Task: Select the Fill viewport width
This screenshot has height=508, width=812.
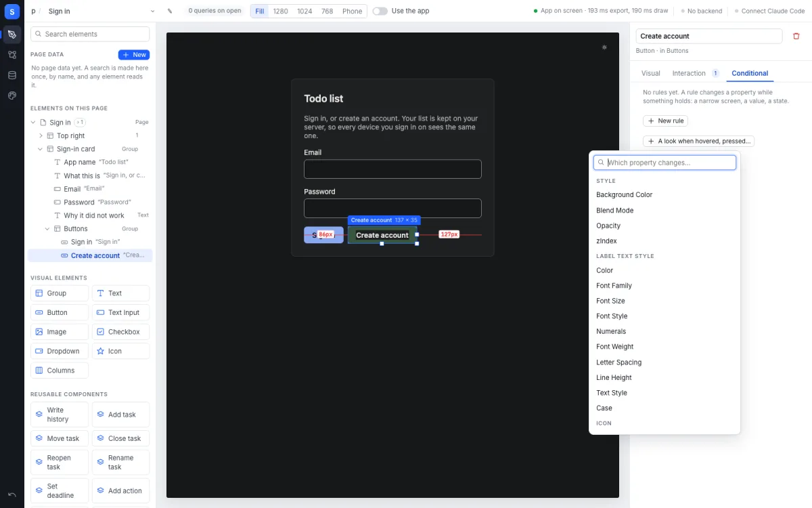Action: click(x=260, y=11)
